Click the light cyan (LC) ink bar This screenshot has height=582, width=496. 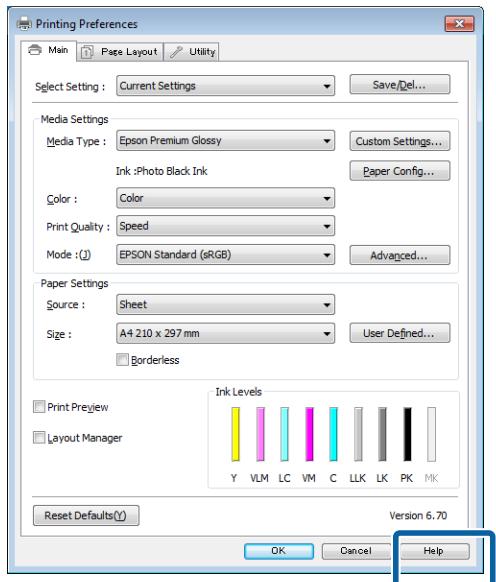pyautogui.click(x=284, y=434)
